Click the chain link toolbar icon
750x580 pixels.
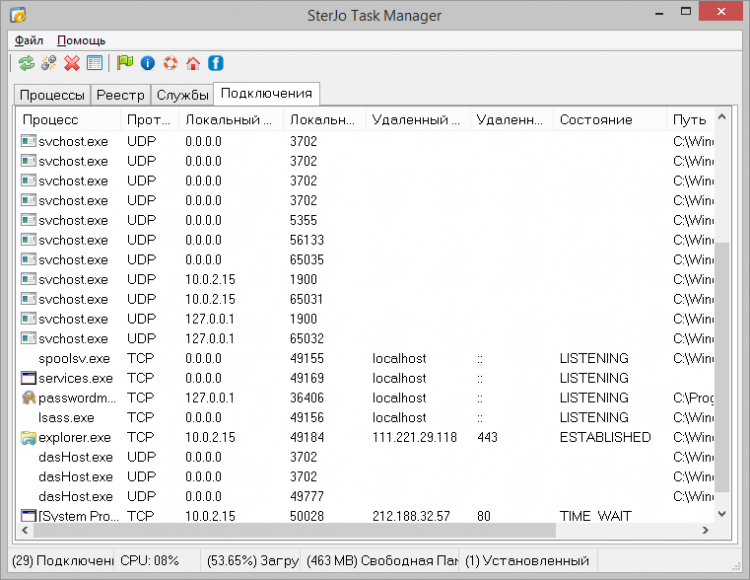tap(48, 63)
